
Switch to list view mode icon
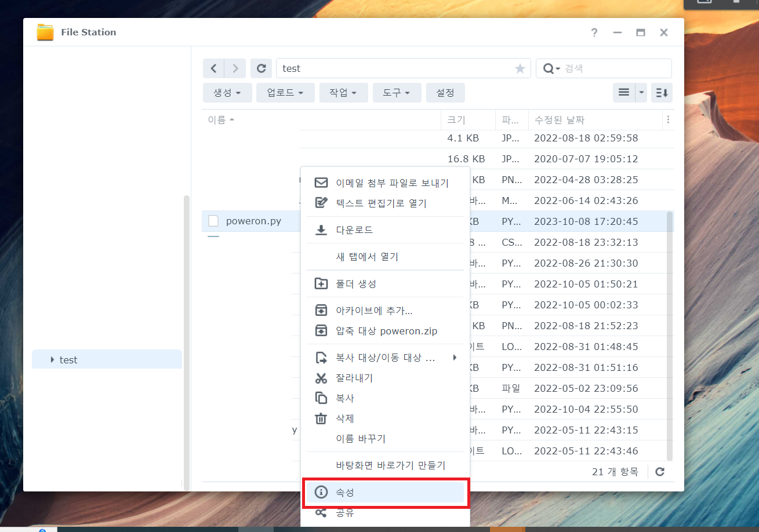624,93
